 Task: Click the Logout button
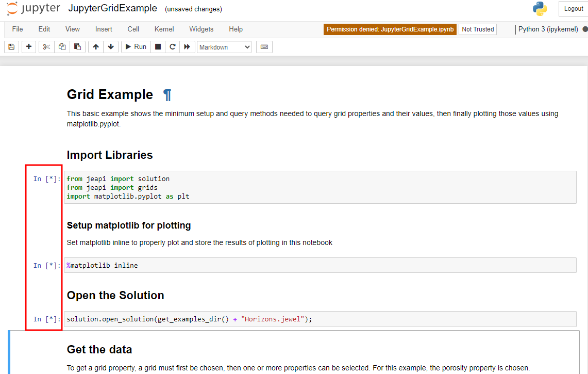(573, 9)
